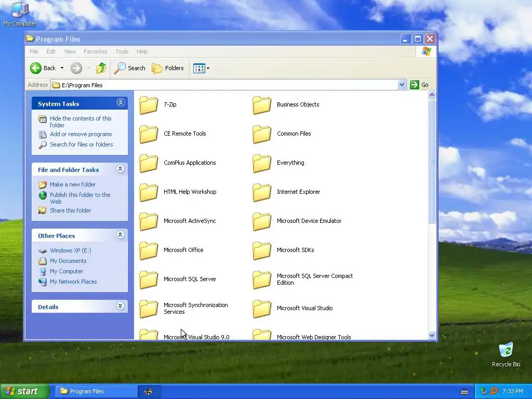Viewport: 532px width, 399px height.
Task: Click Add or remove programs link
Action: (x=81, y=135)
